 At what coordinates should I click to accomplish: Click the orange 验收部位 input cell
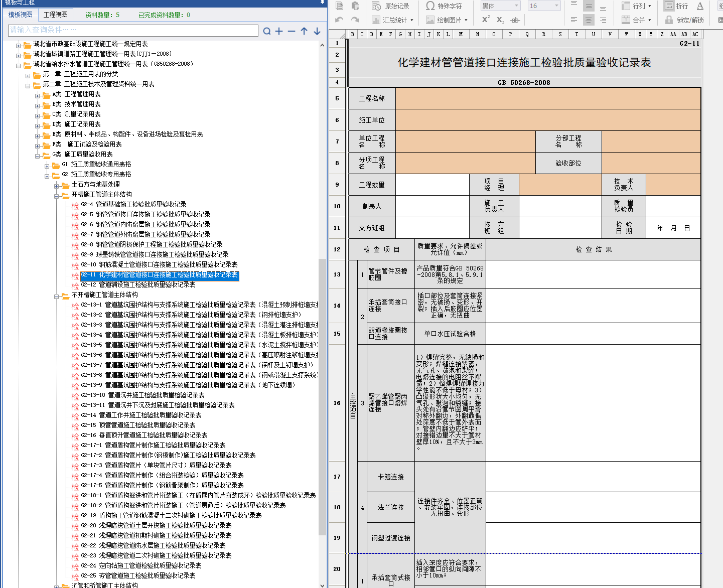(651, 163)
